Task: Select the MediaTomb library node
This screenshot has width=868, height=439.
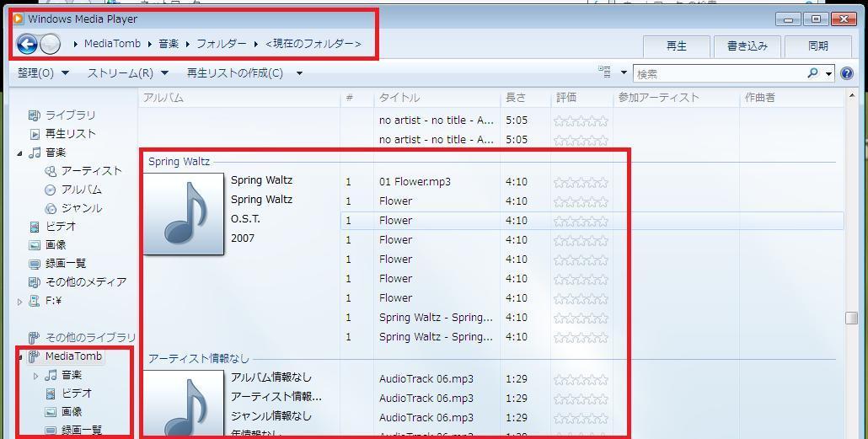Action: tap(73, 356)
